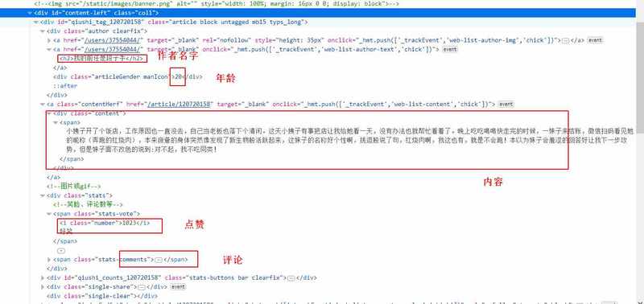
Task: Collapse the stats-vote span node
Action: (x=49, y=214)
